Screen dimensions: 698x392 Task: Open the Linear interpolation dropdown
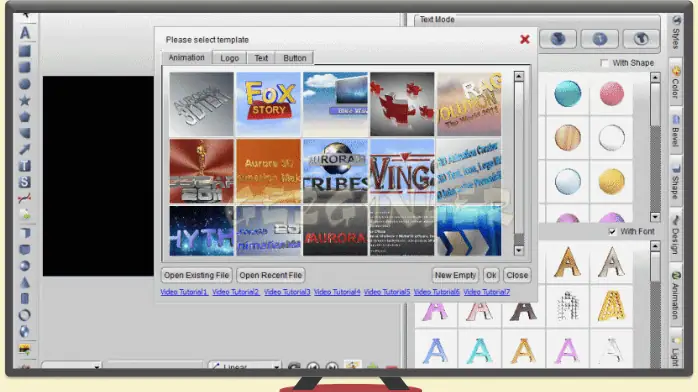245,366
